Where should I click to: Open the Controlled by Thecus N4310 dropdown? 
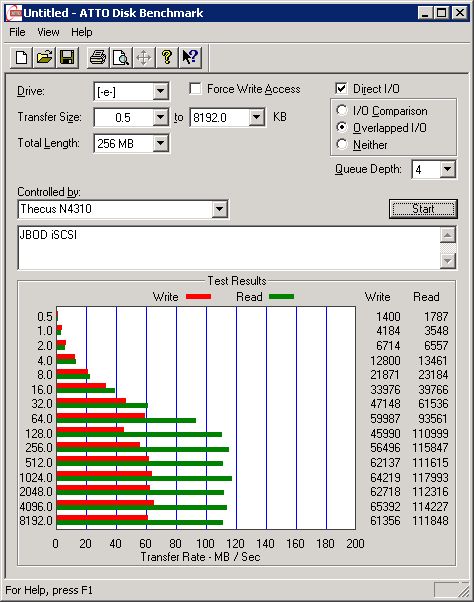[219, 209]
